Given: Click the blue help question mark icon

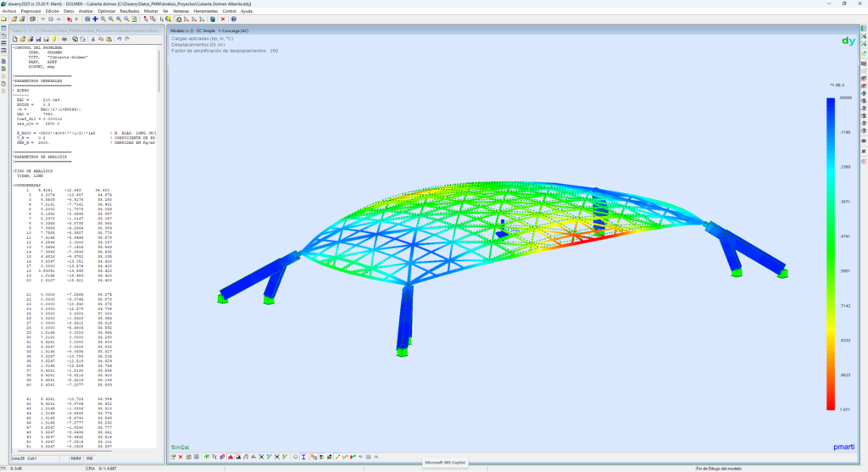Looking at the screenshot, I should point(233,19).
